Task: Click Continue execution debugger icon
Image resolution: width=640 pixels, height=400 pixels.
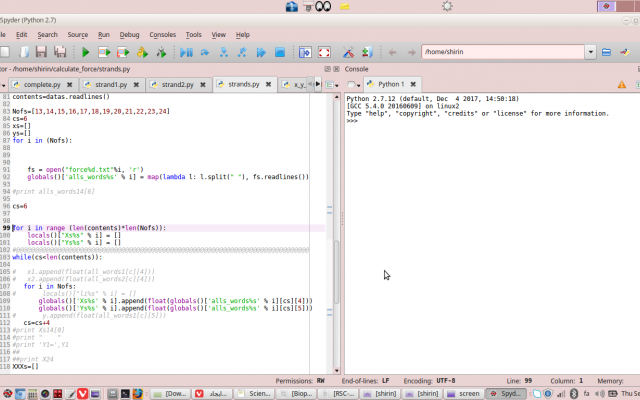Action: click(261, 52)
